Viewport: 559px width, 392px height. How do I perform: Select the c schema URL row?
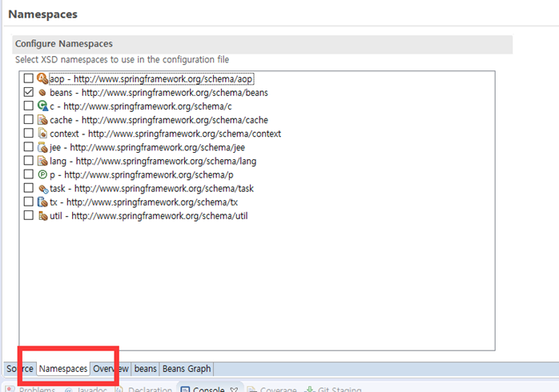point(140,106)
